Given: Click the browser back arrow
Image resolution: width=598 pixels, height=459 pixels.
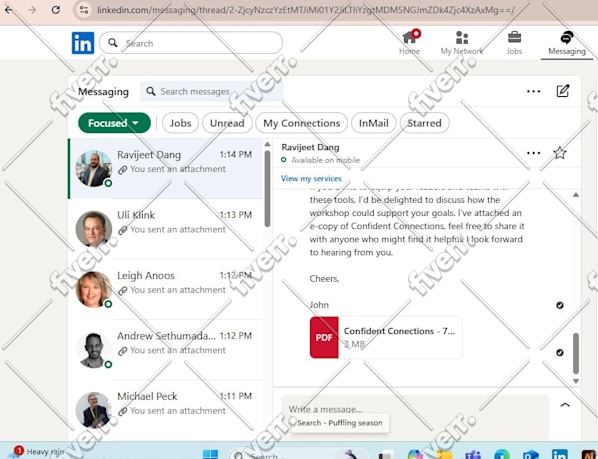Looking at the screenshot, I should point(8,10).
